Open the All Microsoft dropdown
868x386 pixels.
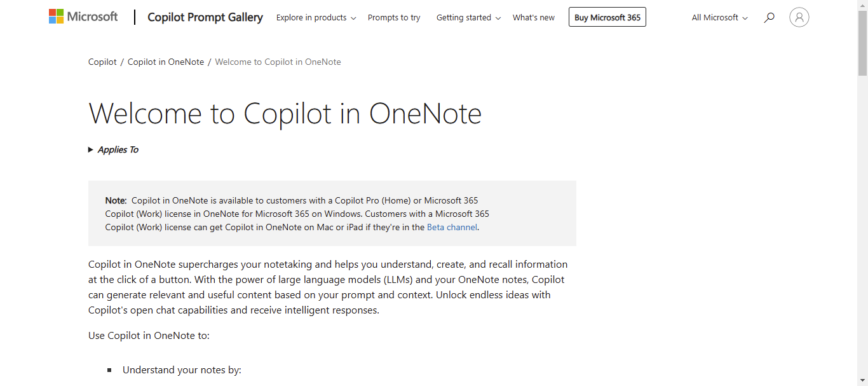click(719, 18)
